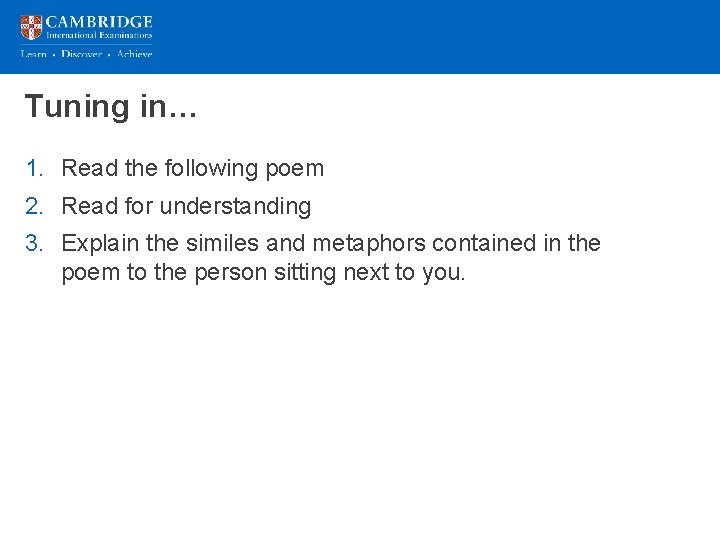720x540 pixels.
Task: Click the list number 3
Action: 34,243
